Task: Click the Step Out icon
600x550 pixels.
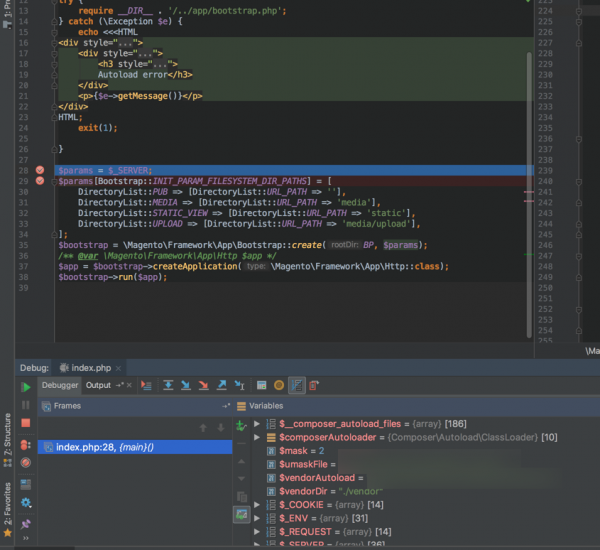Action: coord(222,385)
